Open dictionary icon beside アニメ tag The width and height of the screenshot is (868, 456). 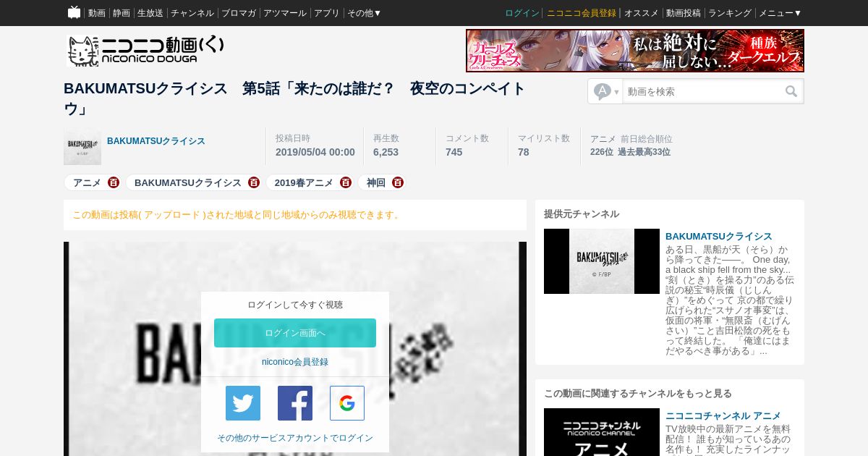click(114, 182)
